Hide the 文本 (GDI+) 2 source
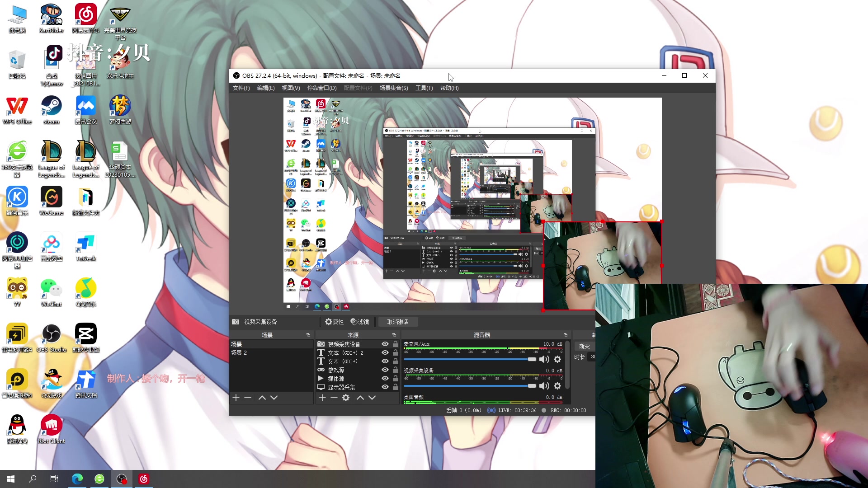Image resolution: width=868 pixels, height=488 pixels. tap(385, 353)
